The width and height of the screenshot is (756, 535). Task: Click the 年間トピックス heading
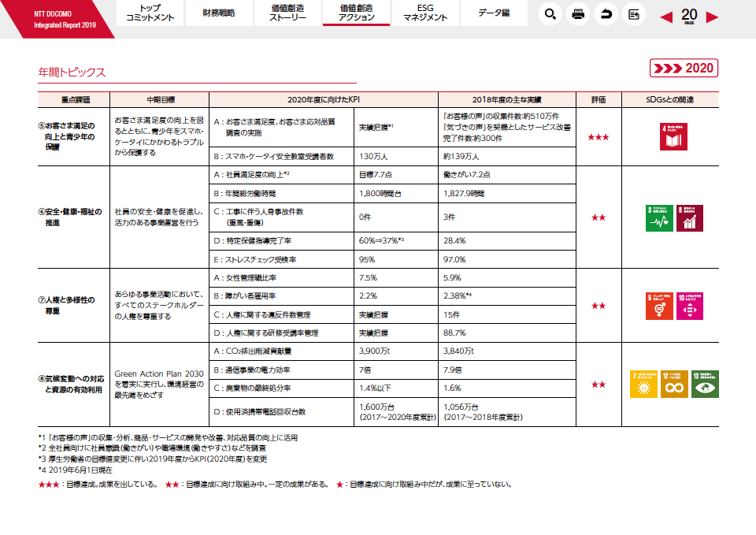(x=72, y=72)
